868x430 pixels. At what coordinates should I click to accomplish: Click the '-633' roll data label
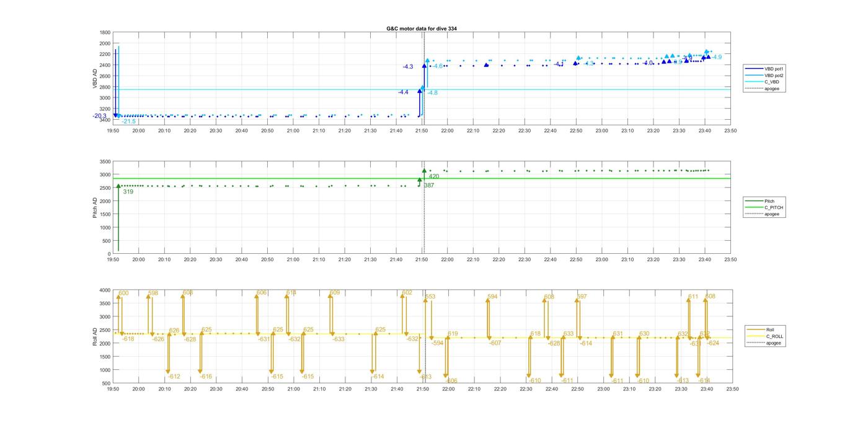(x=338, y=339)
